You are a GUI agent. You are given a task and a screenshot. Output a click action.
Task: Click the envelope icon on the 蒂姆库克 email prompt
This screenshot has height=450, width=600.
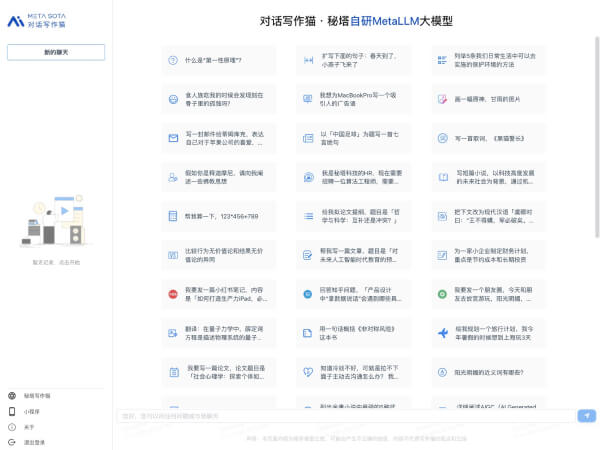click(x=173, y=138)
